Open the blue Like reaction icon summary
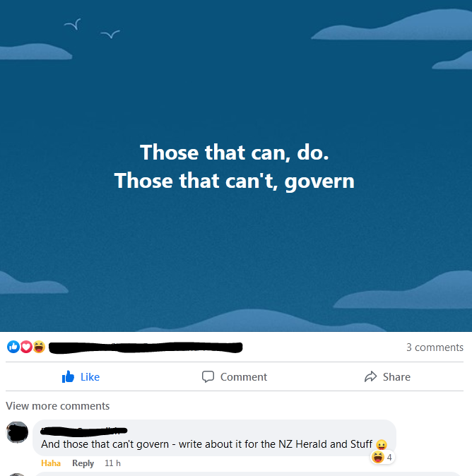The height and width of the screenshot is (476, 472). point(13,347)
